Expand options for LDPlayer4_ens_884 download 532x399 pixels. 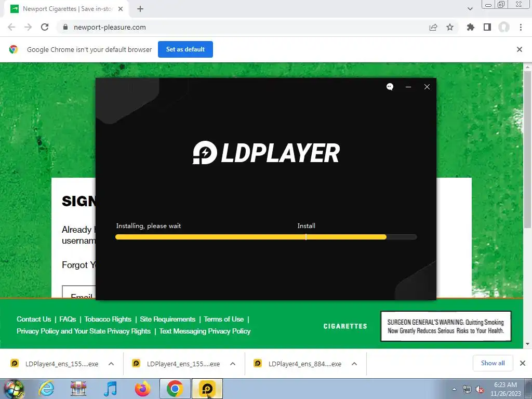[354, 364]
